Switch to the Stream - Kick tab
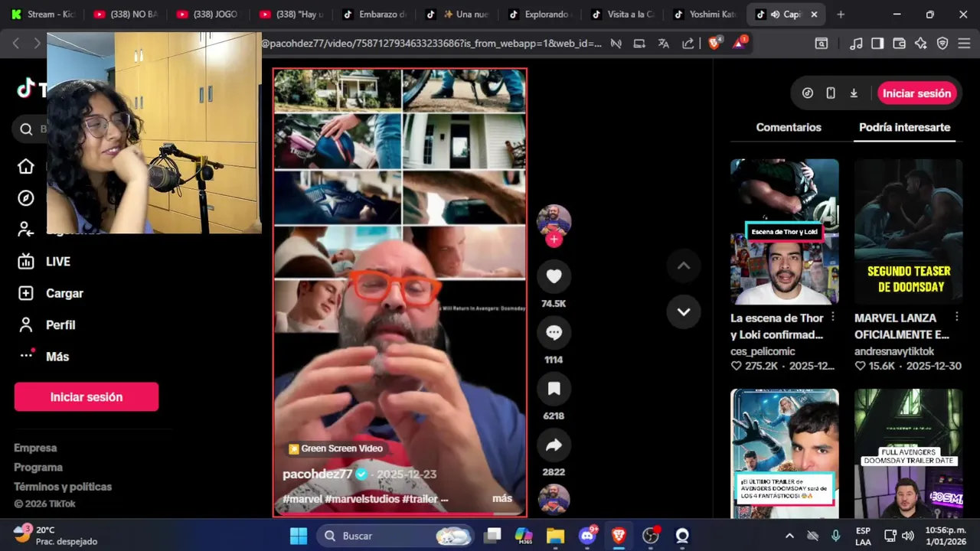Viewport: 980px width, 551px height. [x=44, y=15]
